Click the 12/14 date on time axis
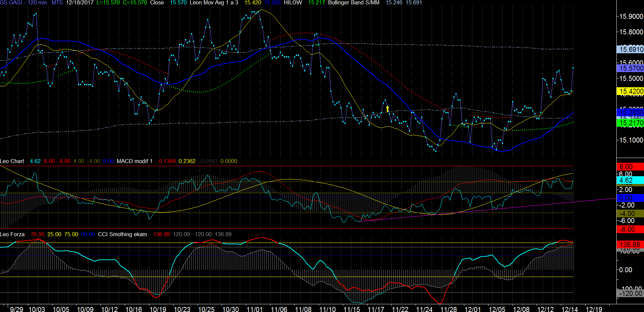This screenshot has height=312, width=644. [570, 309]
